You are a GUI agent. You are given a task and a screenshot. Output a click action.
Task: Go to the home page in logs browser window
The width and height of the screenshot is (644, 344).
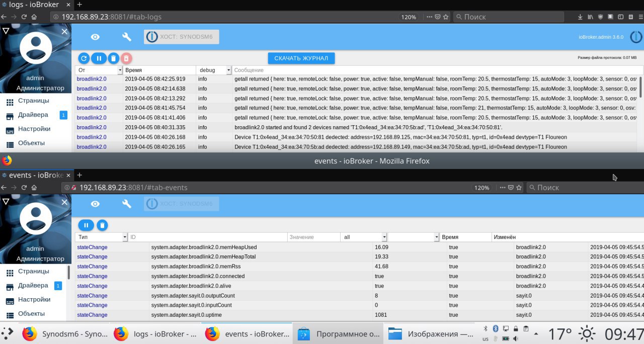[34, 17]
